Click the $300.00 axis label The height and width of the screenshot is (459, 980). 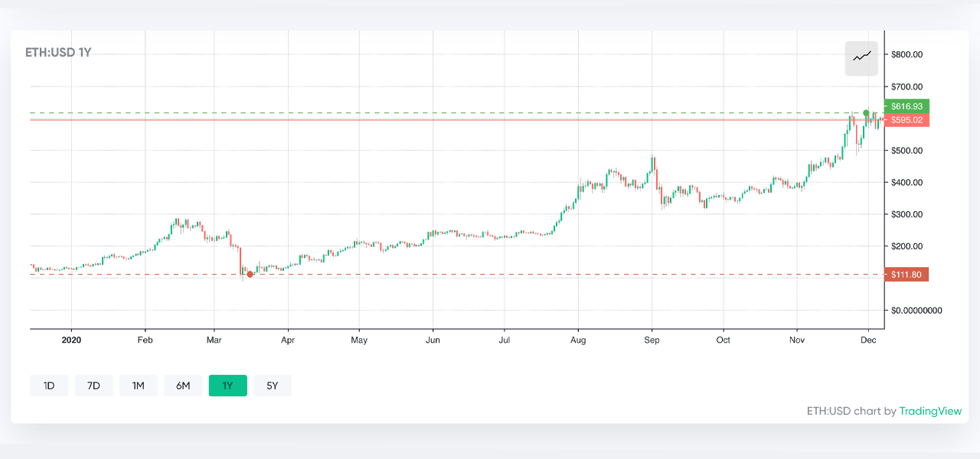point(906,214)
